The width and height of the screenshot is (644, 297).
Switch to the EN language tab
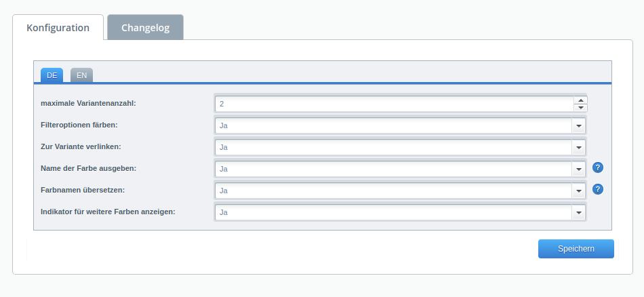tap(81, 75)
